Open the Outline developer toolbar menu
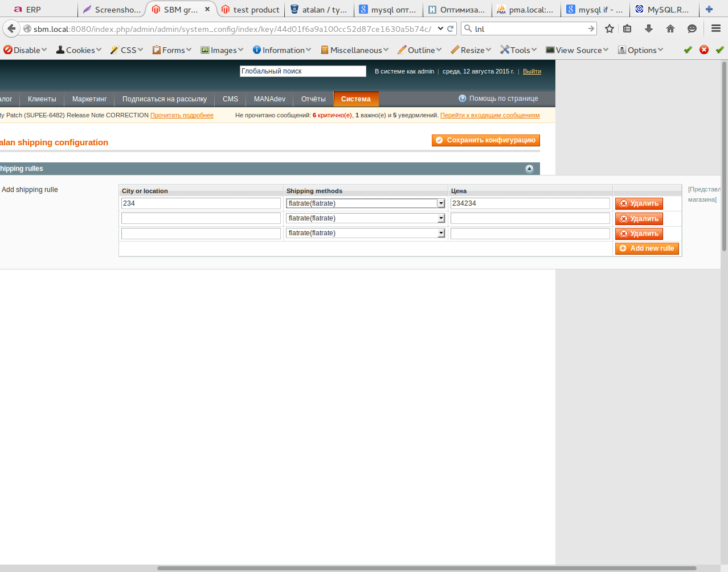Image resolution: width=728 pixels, height=572 pixels. 420,50
